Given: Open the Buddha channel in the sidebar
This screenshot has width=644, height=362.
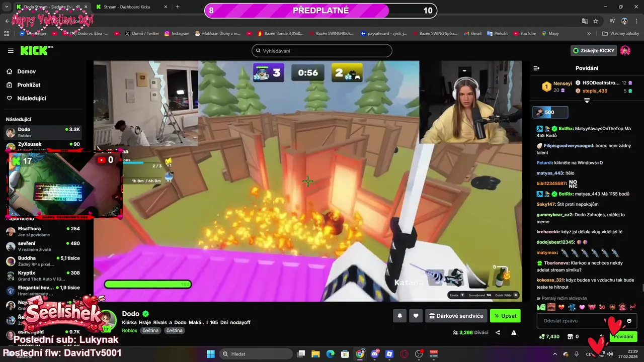Looking at the screenshot, I should pos(43,261).
